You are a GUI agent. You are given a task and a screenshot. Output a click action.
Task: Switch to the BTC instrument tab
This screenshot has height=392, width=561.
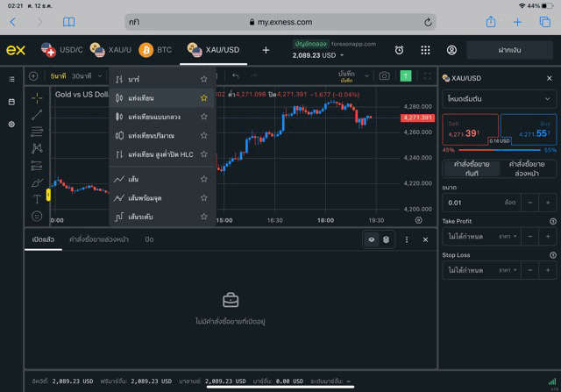click(x=156, y=50)
